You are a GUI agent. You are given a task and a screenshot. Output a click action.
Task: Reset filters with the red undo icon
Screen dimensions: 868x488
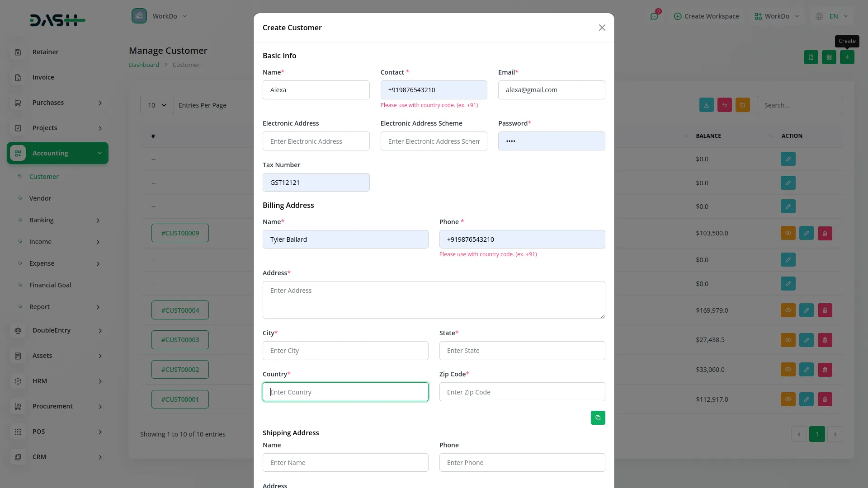(725, 105)
